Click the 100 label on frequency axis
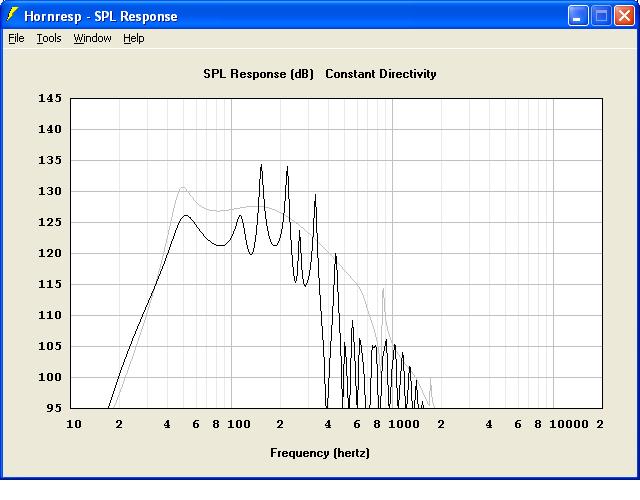 pyautogui.click(x=239, y=424)
